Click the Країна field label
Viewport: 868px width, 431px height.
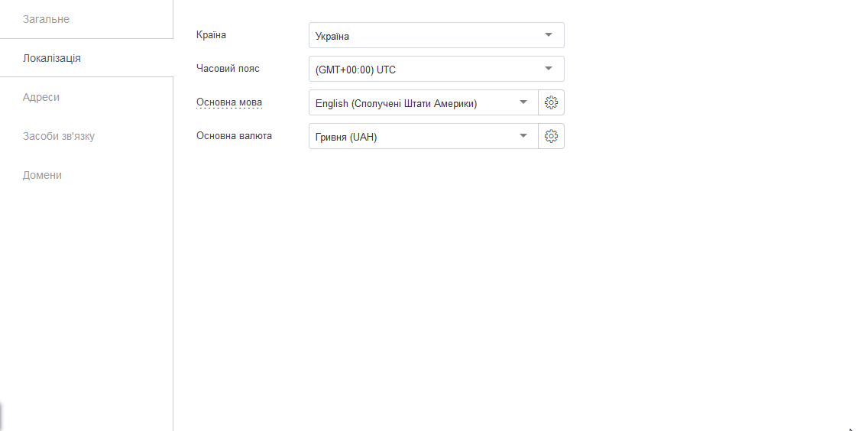tap(211, 35)
